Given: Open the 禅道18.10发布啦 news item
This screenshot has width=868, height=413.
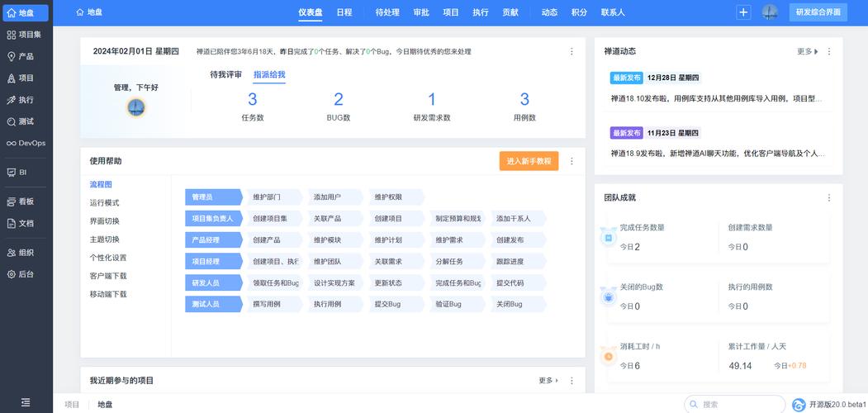Looking at the screenshot, I should (x=716, y=98).
